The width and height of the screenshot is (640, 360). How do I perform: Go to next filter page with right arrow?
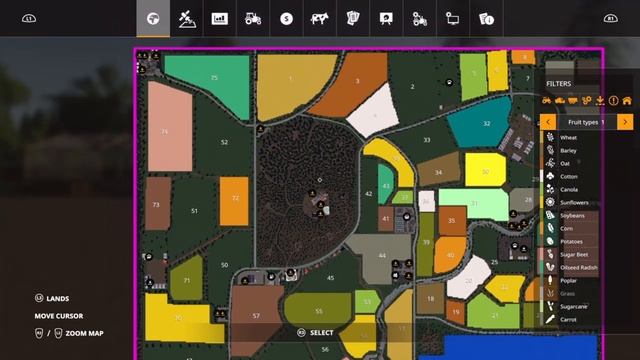625,122
